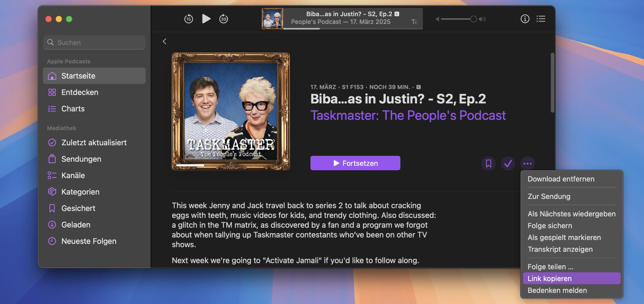The image size is (644, 304).
Task: Open the three-dot more options menu
Action: 527,164
